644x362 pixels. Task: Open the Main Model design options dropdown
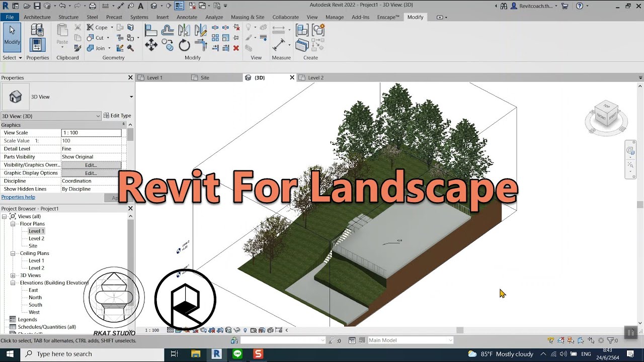(x=411, y=340)
